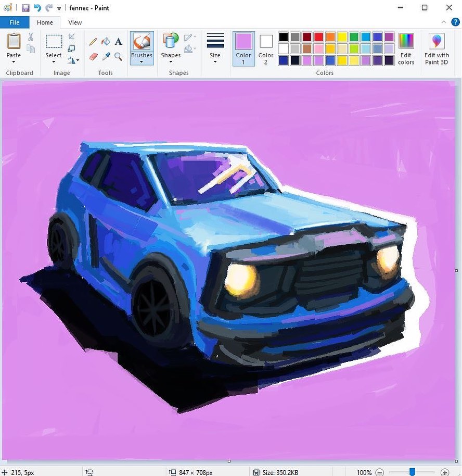462x476 pixels.
Task: Select the Eraser tool
Action: 93,57
